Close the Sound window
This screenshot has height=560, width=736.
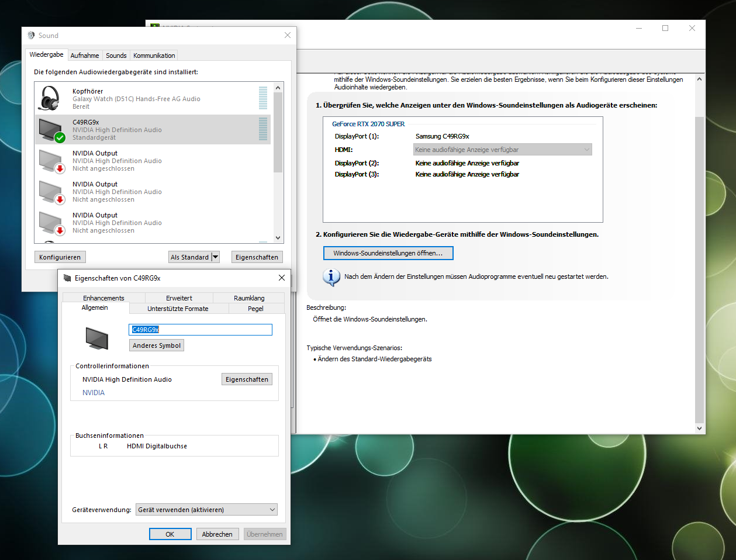coord(288,35)
